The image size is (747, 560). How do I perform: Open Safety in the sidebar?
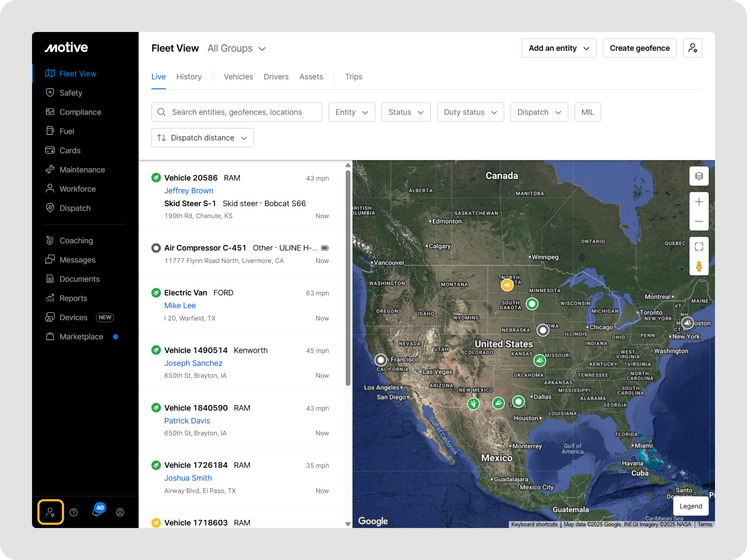71,93
